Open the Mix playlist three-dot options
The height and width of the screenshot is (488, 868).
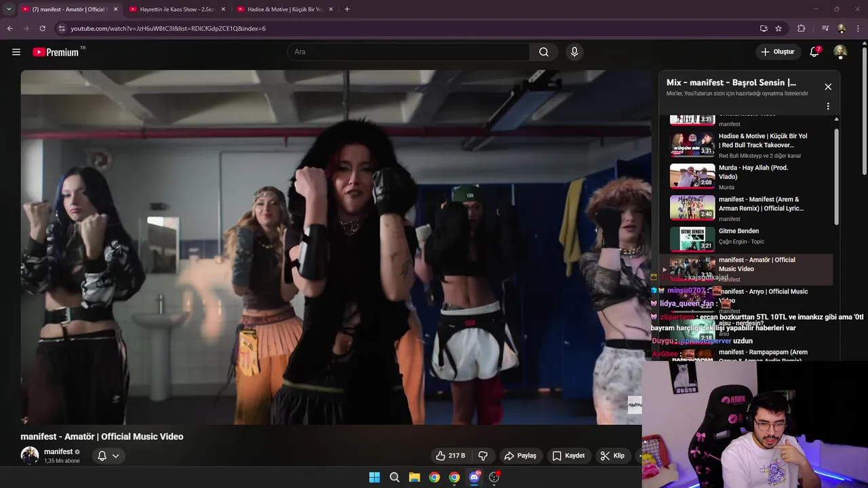coord(828,106)
